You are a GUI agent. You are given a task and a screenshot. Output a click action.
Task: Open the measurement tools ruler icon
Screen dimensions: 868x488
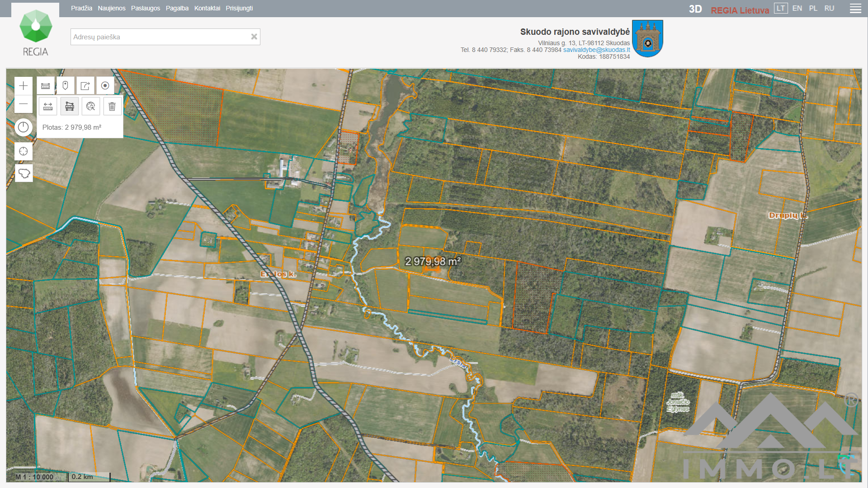click(46, 86)
